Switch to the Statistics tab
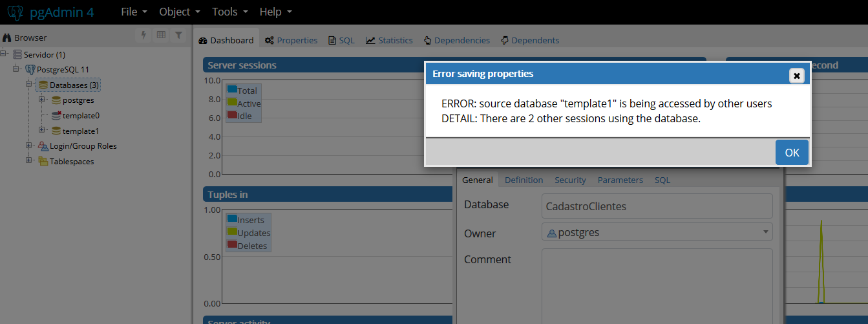868x324 pixels. (x=389, y=40)
